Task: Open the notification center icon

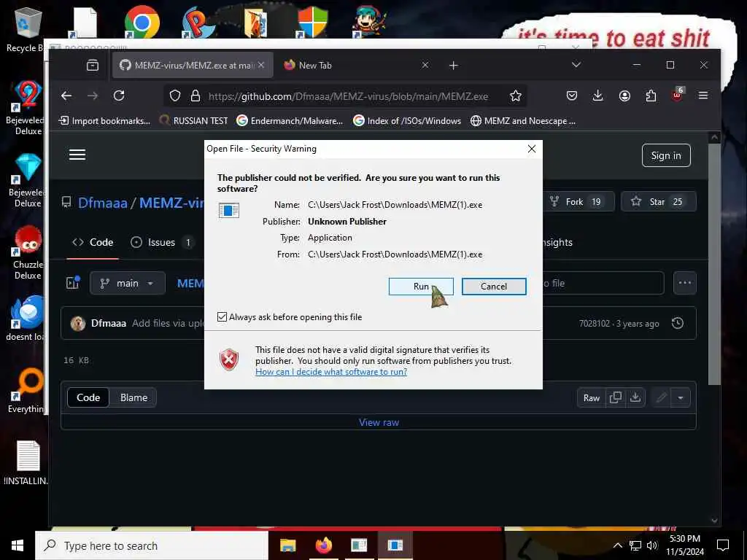Action: tap(723, 545)
